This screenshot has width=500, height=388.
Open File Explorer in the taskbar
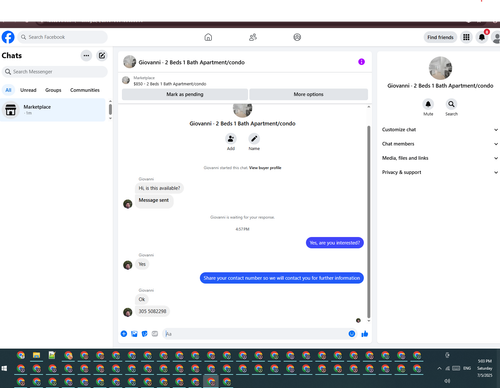coord(36,355)
